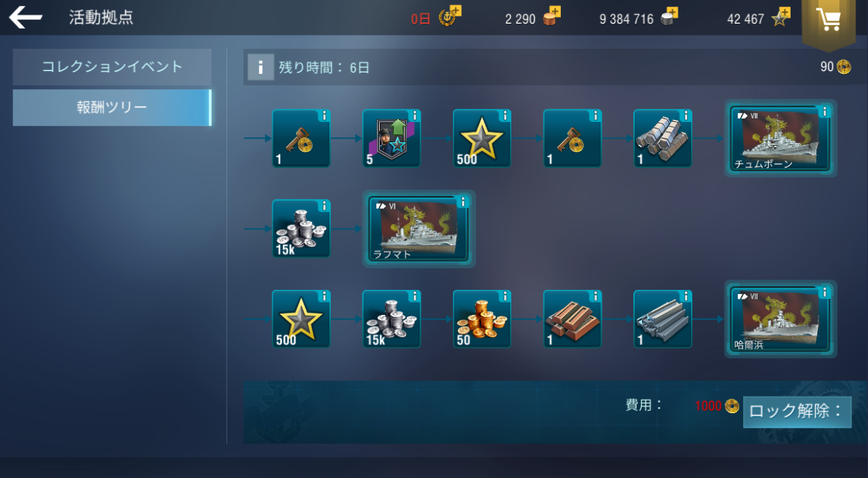868x478 pixels.
Task: Open info for the 50 gold coins reward
Action: tap(505, 296)
